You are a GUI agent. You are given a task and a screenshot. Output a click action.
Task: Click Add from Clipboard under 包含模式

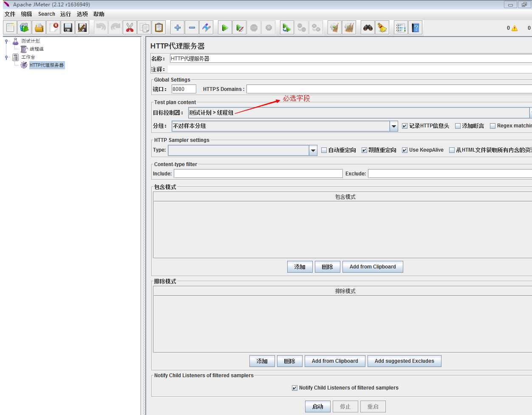click(373, 267)
